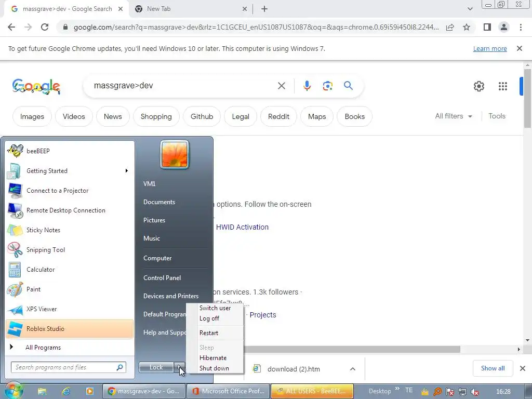Filter results by Github

click(202, 116)
